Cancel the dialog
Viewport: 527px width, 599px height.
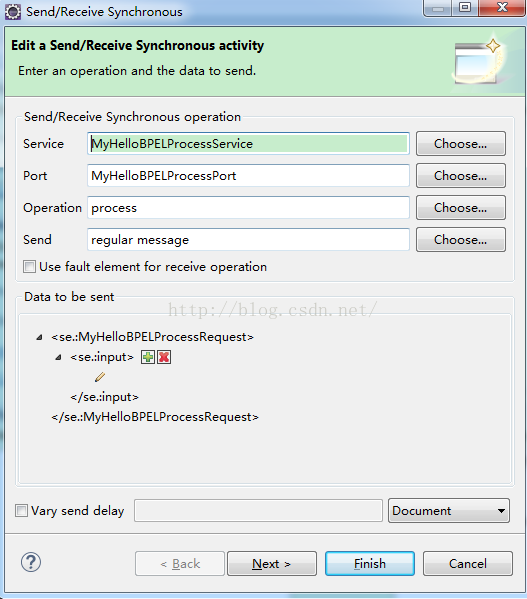468,563
